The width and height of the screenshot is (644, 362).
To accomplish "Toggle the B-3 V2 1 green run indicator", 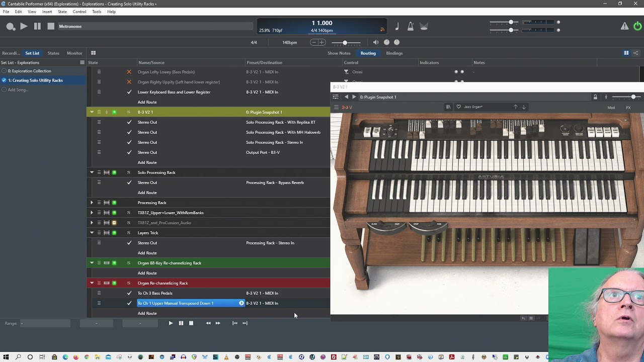I will [114, 112].
